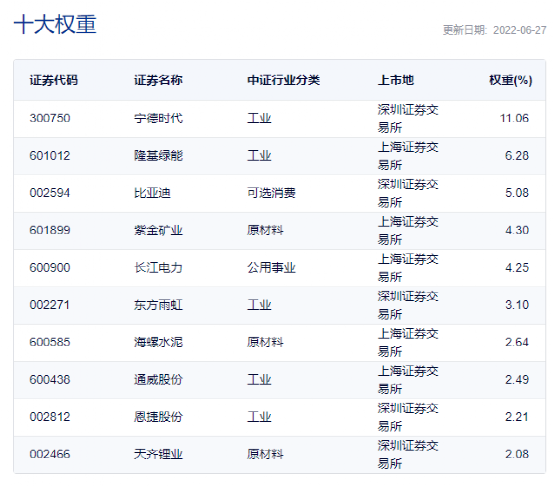Click the stock name 通威股份
The height and width of the screenshot is (487, 554).
158,380
